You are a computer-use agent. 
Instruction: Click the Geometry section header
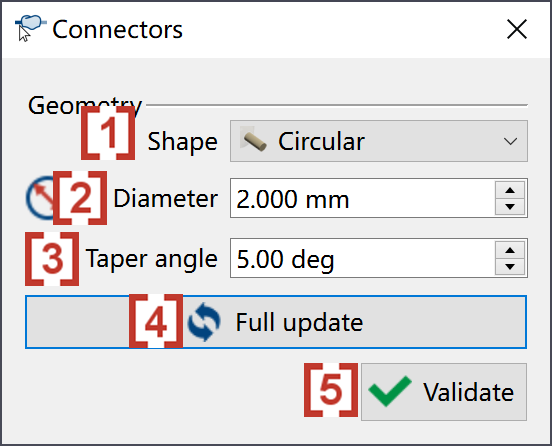point(85,105)
